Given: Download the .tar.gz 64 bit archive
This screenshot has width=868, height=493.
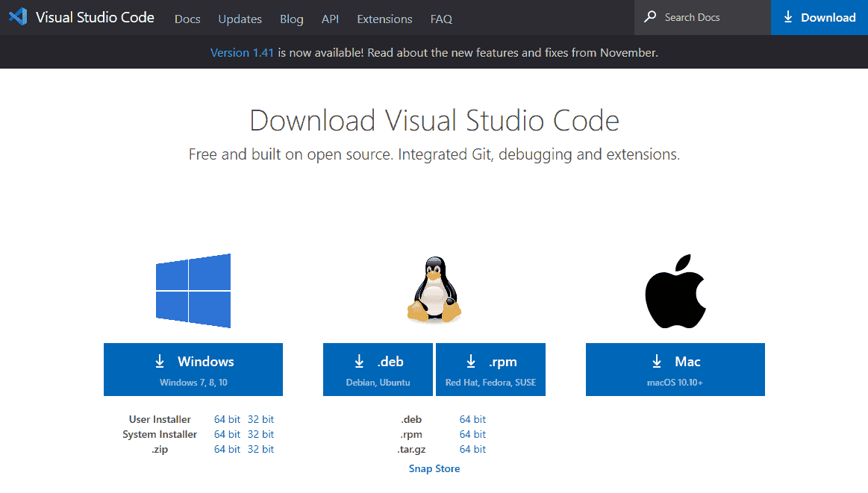Looking at the screenshot, I should pos(472,449).
